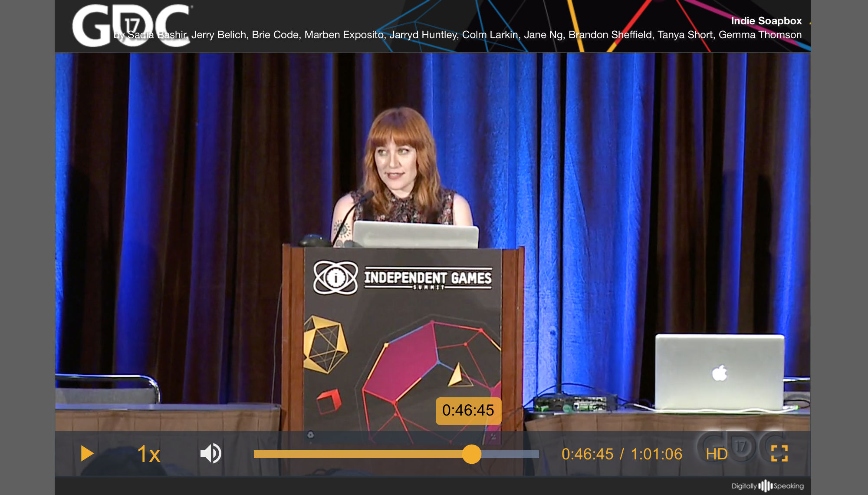868x495 pixels.
Task: Click the 0:46:45 timestamp tooltip
Action: coord(468,410)
